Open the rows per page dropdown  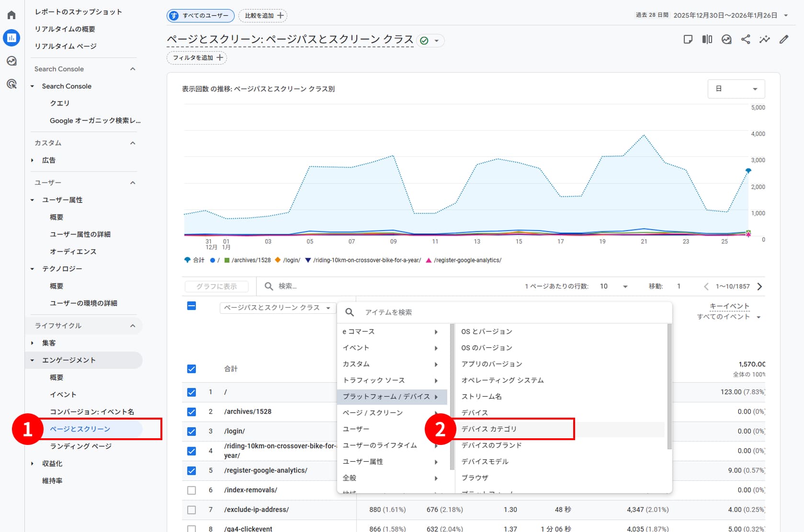coord(613,286)
